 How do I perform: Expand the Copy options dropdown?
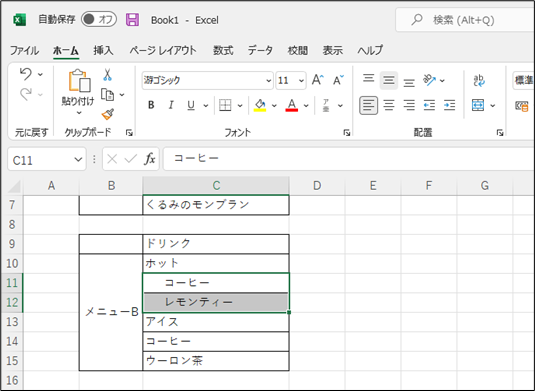pos(122,95)
